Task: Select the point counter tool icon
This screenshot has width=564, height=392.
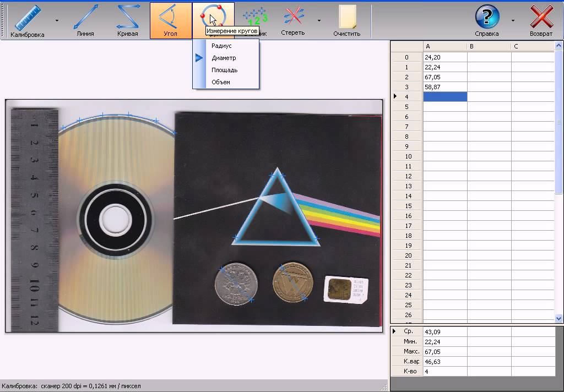Action: [x=254, y=16]
